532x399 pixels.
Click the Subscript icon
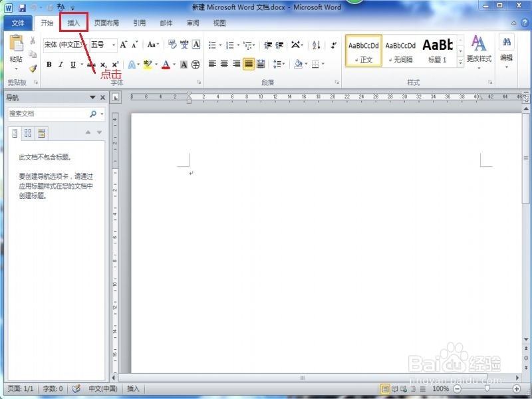coord(104,65)
